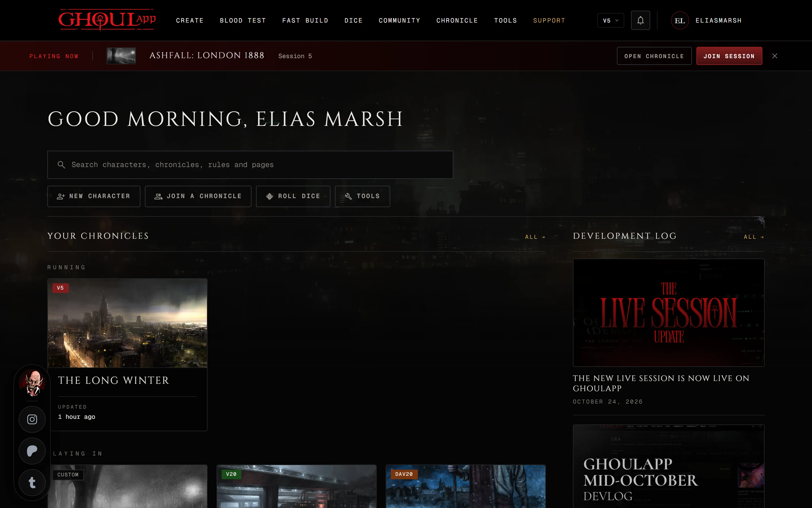Dismiss the Playing Now banner

pyautogui.click(x=775, y=56)
